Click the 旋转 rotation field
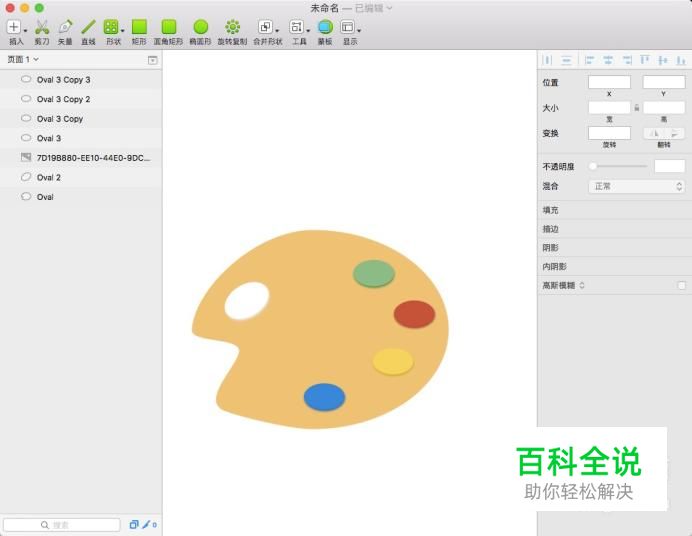This screenshot has width=692, height=536. coord(609,133)
